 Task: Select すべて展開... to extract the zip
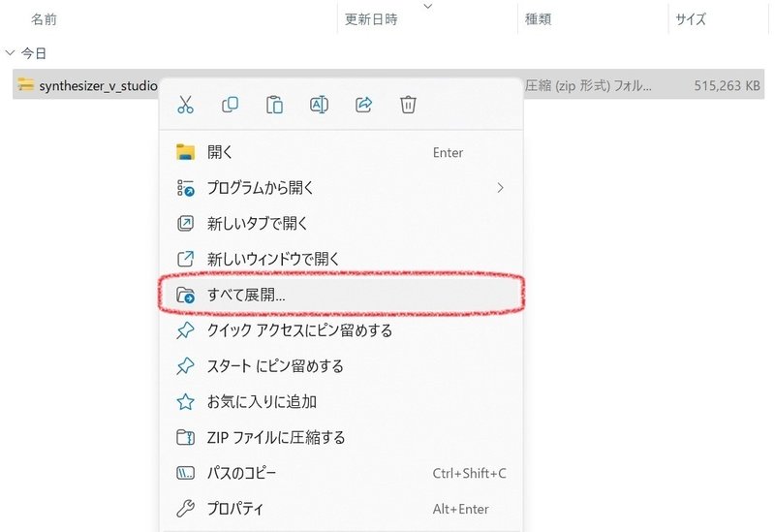[x=341, y=296]
